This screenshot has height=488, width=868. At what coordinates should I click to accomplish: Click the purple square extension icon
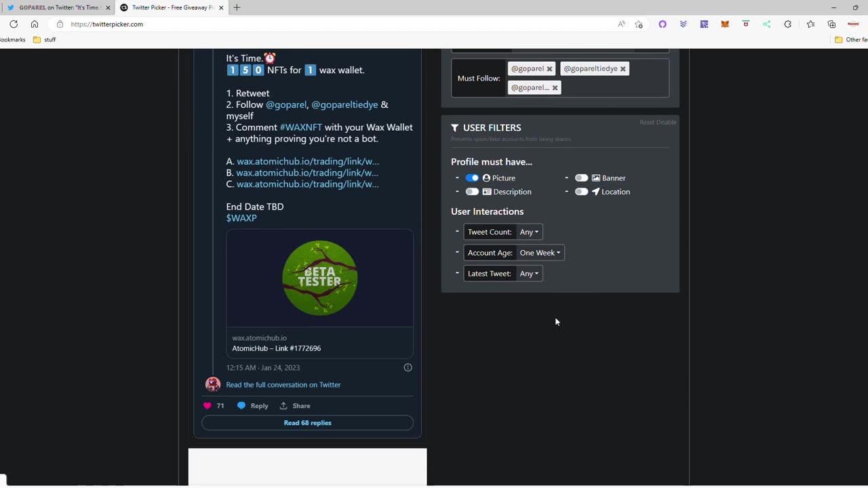tap(704, 24)
